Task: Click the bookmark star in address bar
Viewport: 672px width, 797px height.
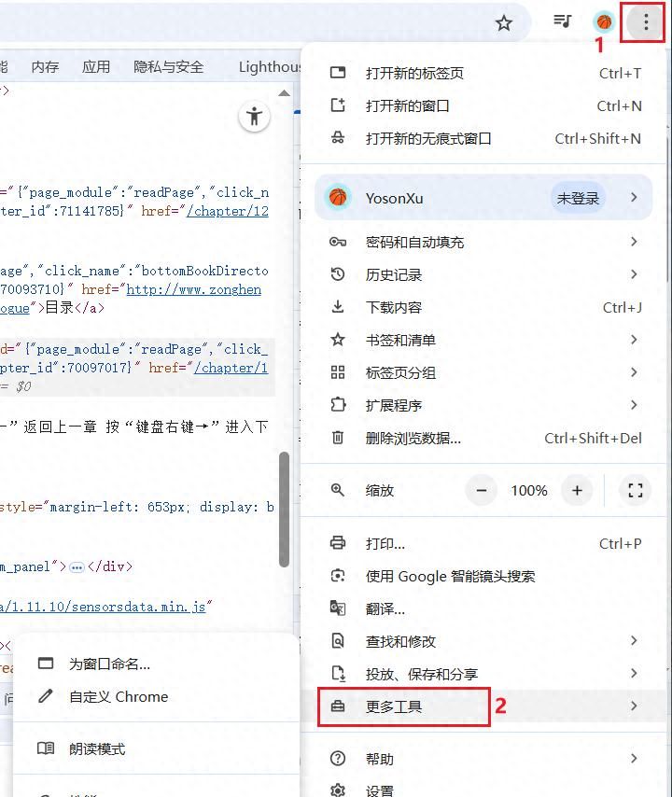Action: coord(504,23)
